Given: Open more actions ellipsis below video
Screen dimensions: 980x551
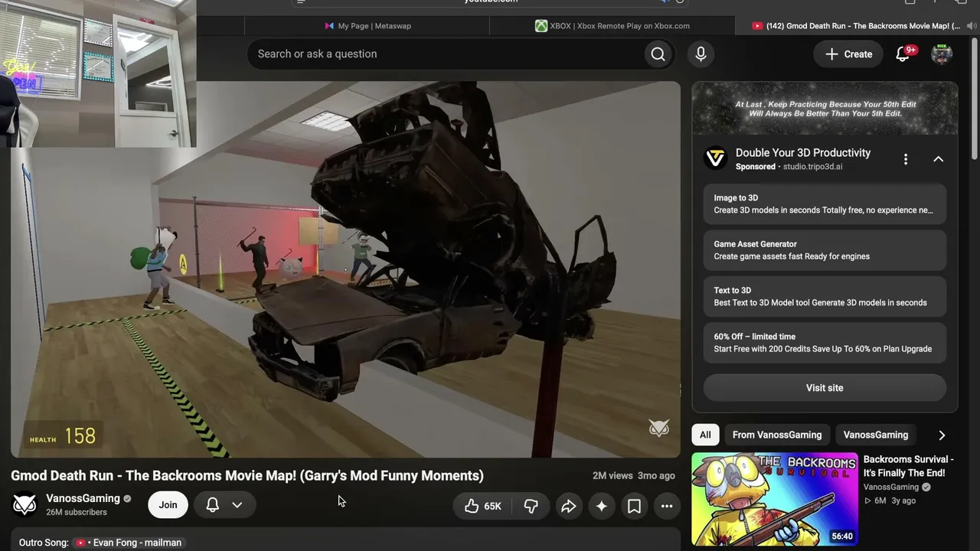Looking at the screenshot, I should point(667,506).
